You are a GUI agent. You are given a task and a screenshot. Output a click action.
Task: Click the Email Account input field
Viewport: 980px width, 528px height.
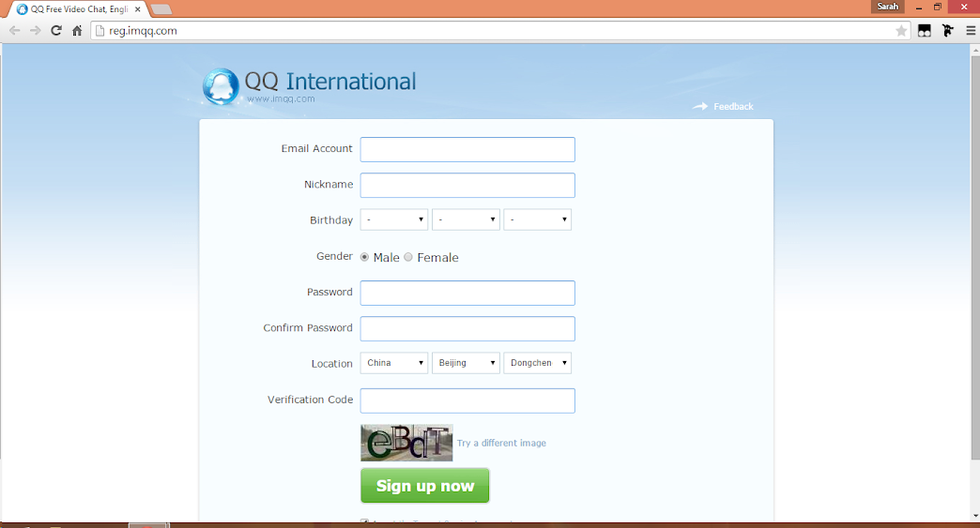(x=467, y=150)
